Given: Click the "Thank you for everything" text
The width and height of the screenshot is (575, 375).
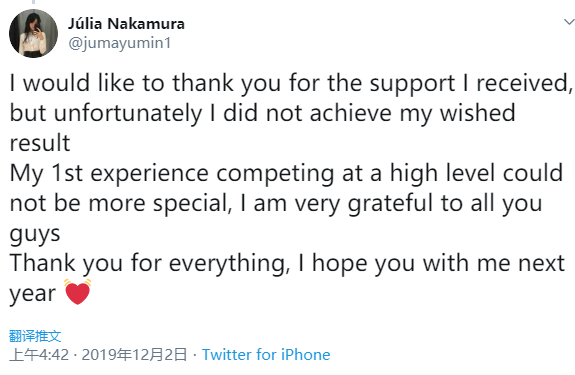Looking at the screenshot, I should coord(150,264).
